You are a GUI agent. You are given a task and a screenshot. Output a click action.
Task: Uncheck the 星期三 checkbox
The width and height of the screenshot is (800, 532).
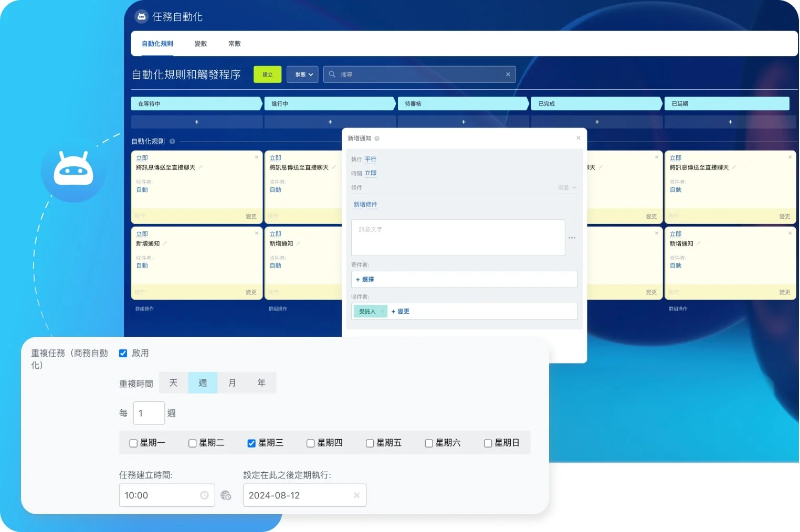252,443
